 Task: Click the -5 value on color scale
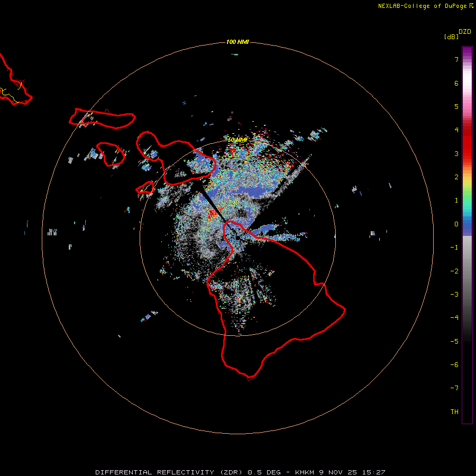[454, 342]
